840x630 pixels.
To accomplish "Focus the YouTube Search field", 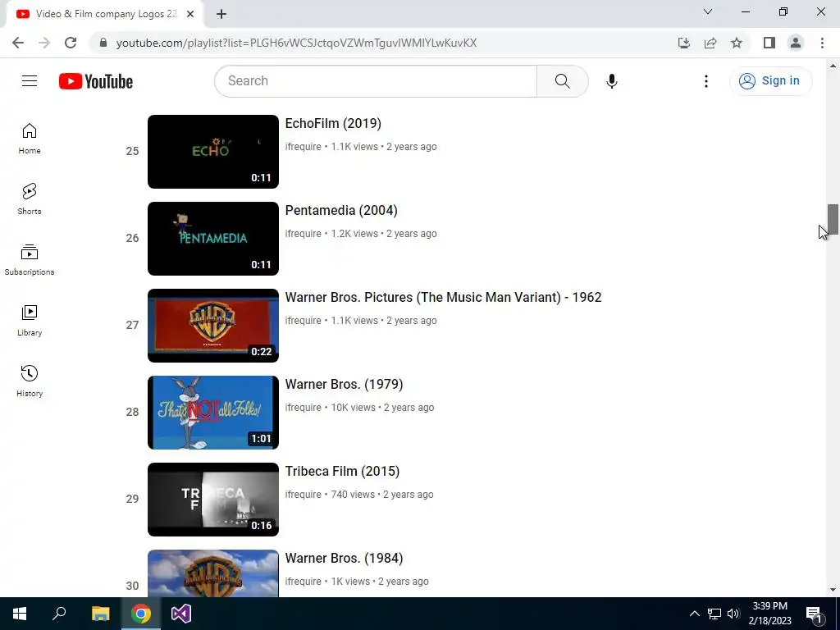I will click(x=376, y=81).
